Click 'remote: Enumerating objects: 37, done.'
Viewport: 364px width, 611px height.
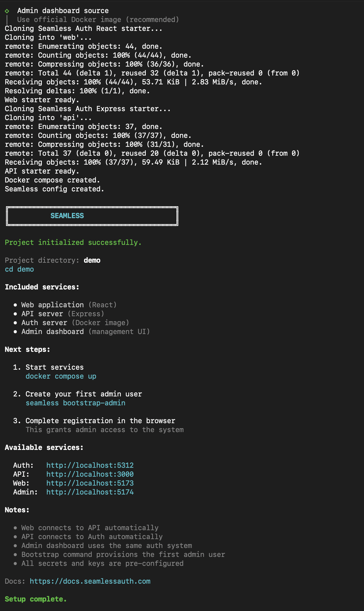pyautogui.click(x=83, y=127)
